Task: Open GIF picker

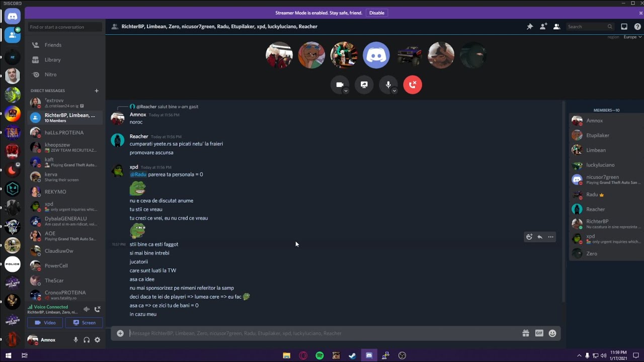Action: pyautogui.click(x=539, y=333)
